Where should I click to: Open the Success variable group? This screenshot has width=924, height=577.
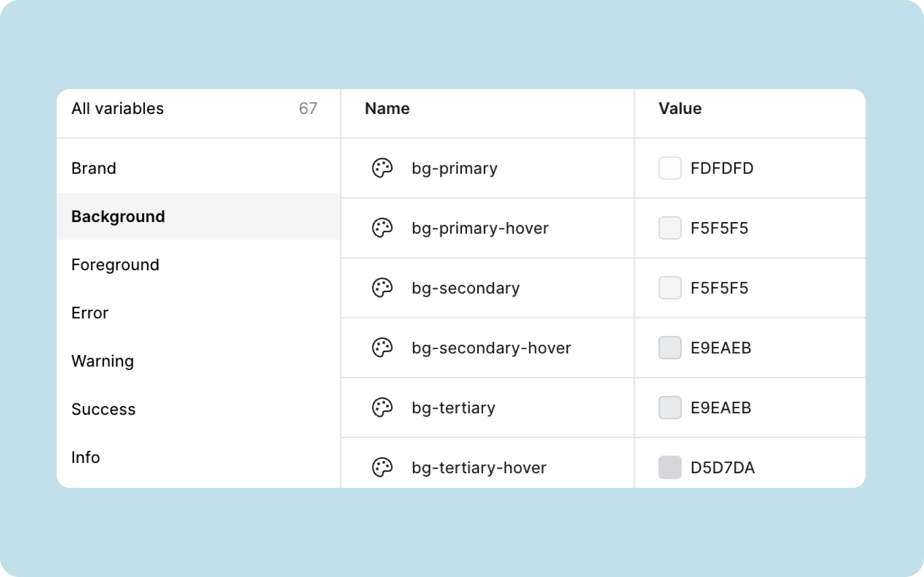198,409
